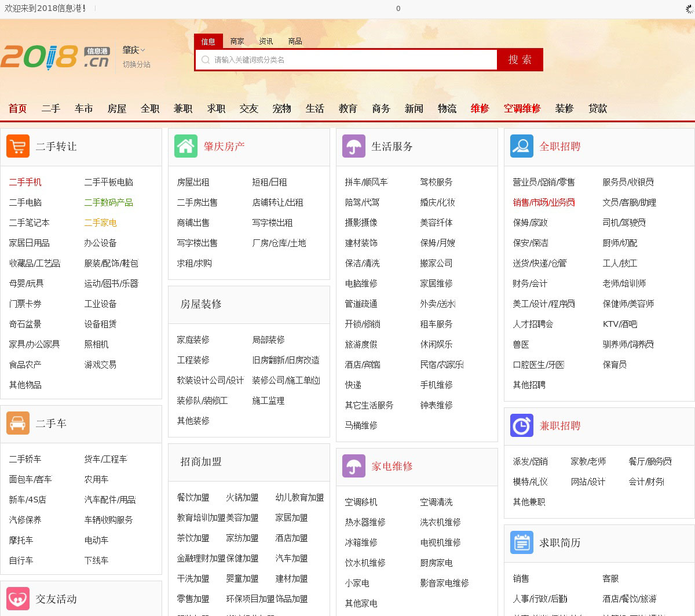This screenshot has height=616, width=695.
Task: Open the 销售/市场/业务员 job link
Action: click(x=544, y=202)
